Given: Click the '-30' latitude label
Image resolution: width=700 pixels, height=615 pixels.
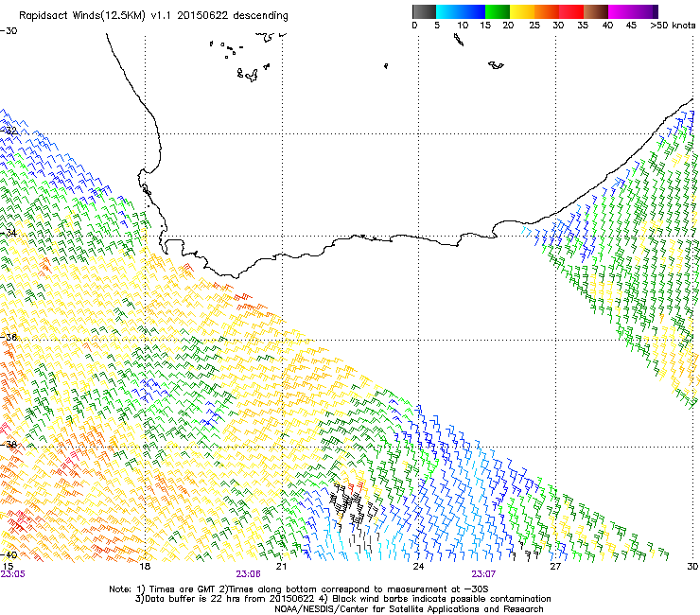Looking at the screenshot, I should (x=9, y=31).
